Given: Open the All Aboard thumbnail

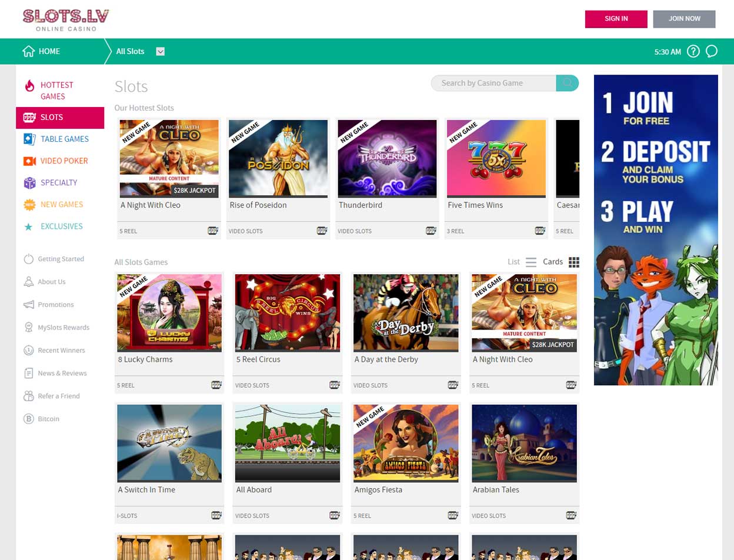Looking at the screenshot, I should [288, 443].
